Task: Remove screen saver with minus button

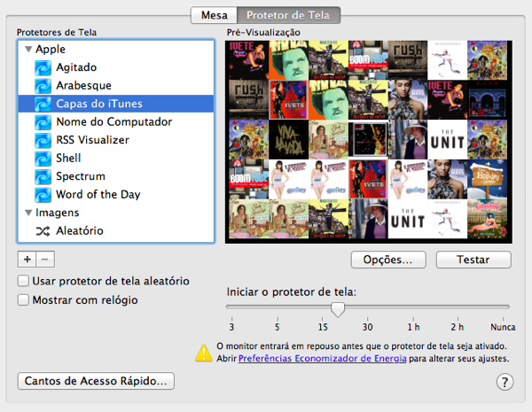Action: (x=45, y=260)
